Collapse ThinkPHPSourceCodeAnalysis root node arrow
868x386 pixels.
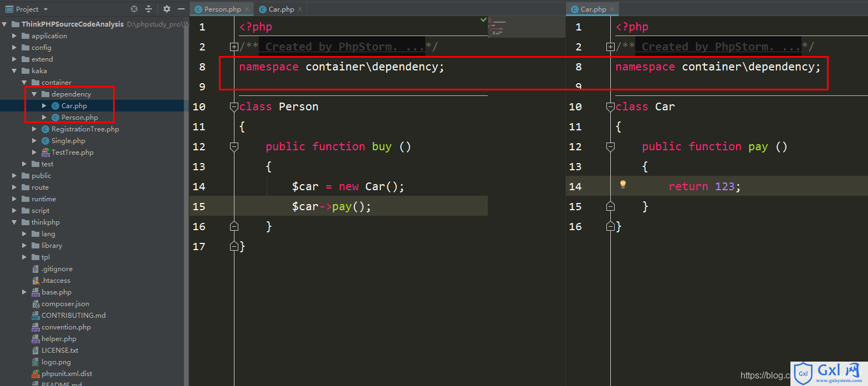pos(4,24)
